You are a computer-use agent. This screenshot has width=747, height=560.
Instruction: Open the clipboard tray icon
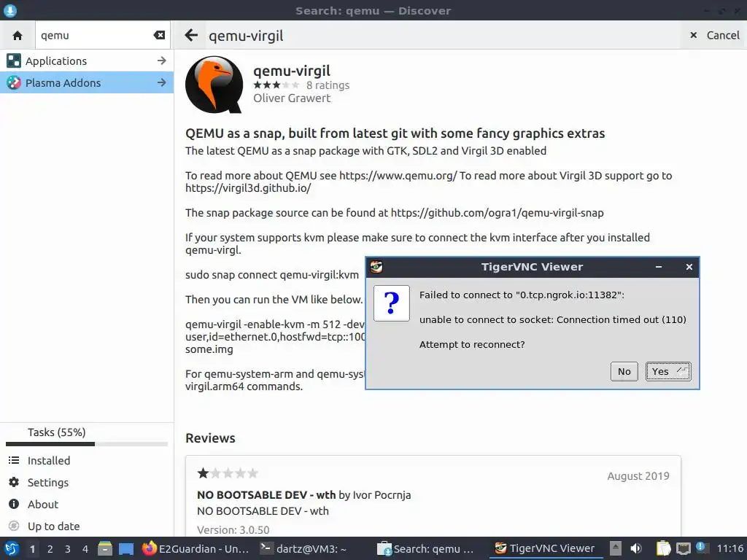pyautogui.click(x=663, y=548)
